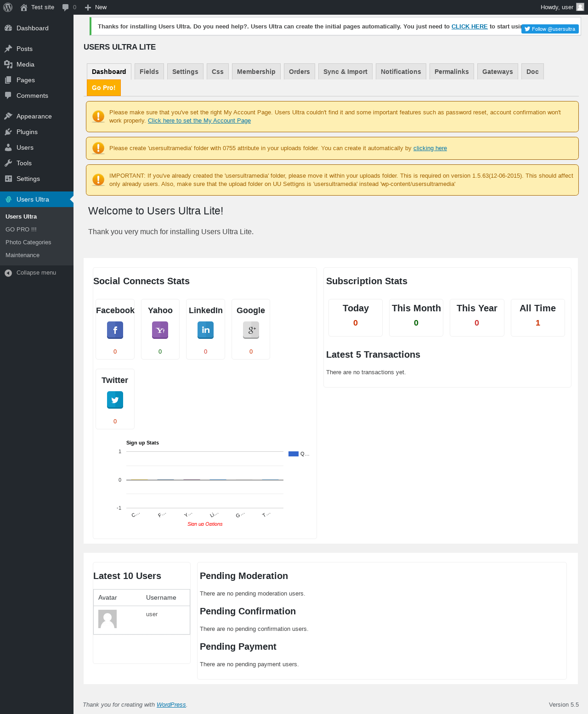Click the Yahoo social icon
The height and width of the screenshot is (714, 588).
tap(160, 330)
